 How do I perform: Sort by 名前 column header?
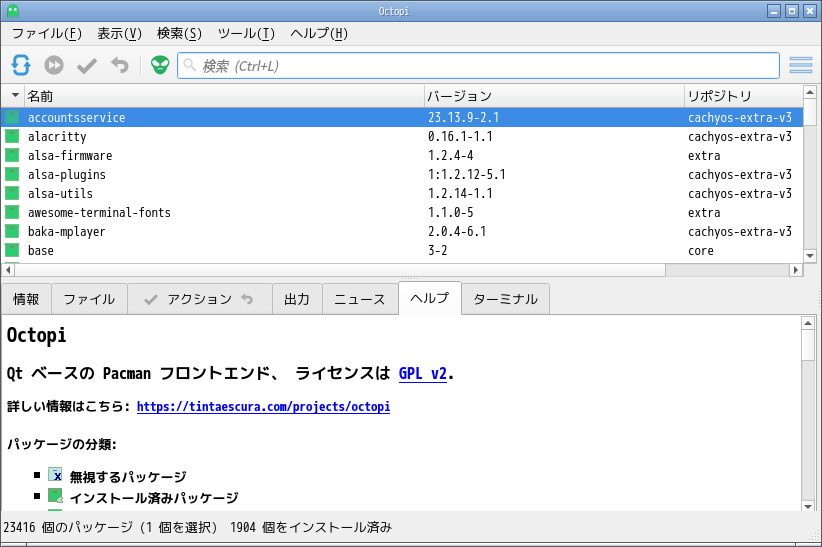coord(224,96)
